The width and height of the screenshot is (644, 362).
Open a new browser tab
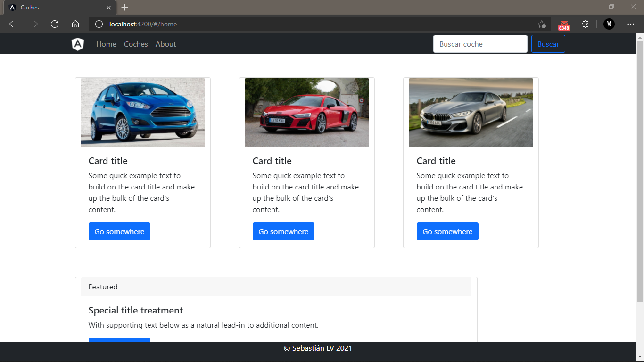coord(124,8)
